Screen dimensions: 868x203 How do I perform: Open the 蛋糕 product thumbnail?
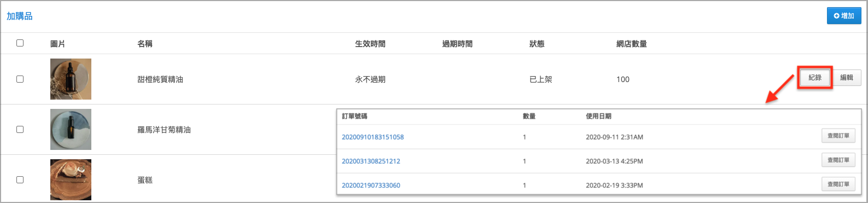[71, 180]
